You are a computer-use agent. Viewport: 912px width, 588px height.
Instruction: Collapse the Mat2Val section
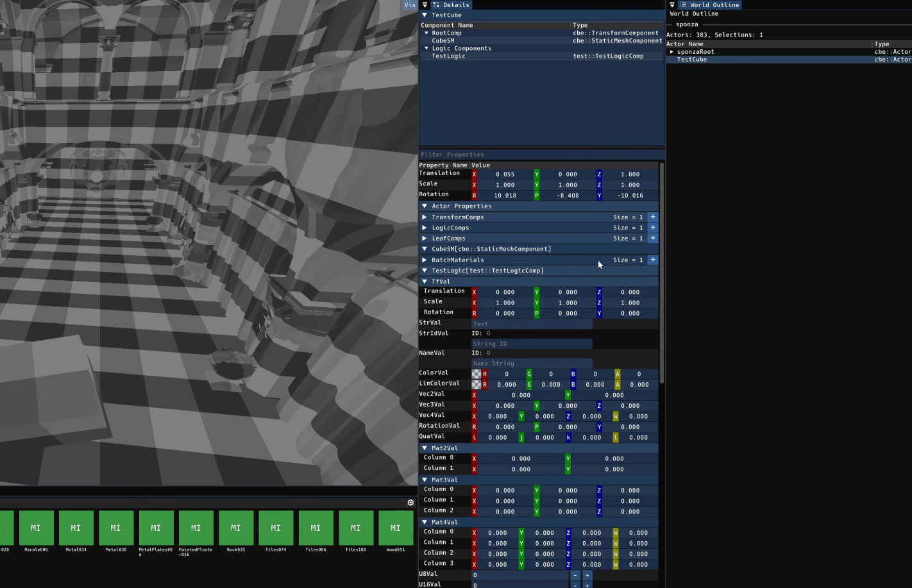tap(425, 448)
